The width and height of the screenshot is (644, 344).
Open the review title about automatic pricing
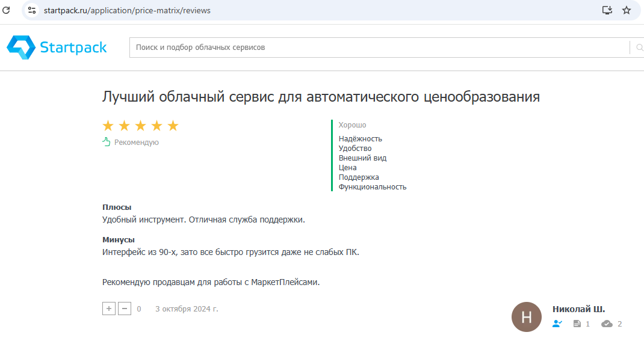click(321, 97)
